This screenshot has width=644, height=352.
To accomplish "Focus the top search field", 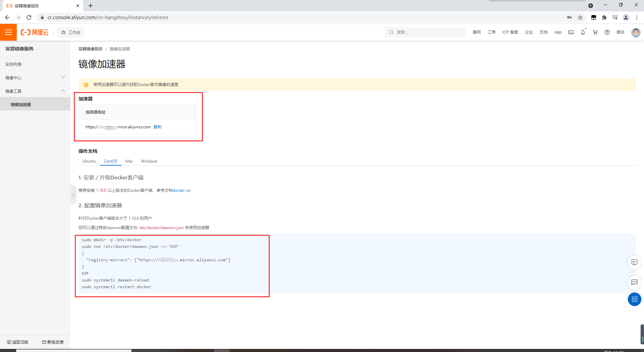I will pos(425,32).
